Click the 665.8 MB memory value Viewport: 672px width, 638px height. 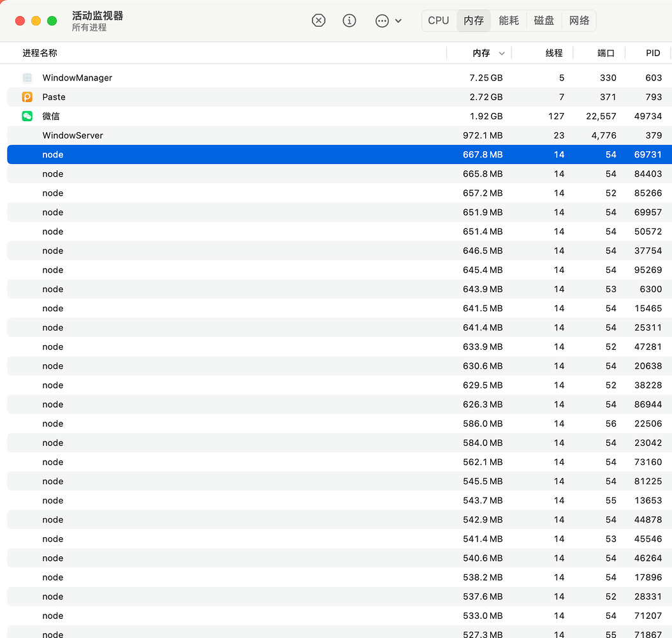483,174
